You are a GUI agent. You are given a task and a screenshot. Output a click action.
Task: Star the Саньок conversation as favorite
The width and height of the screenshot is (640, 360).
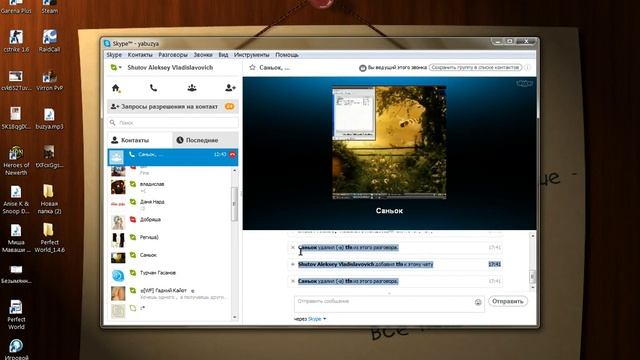coord(252,67)
